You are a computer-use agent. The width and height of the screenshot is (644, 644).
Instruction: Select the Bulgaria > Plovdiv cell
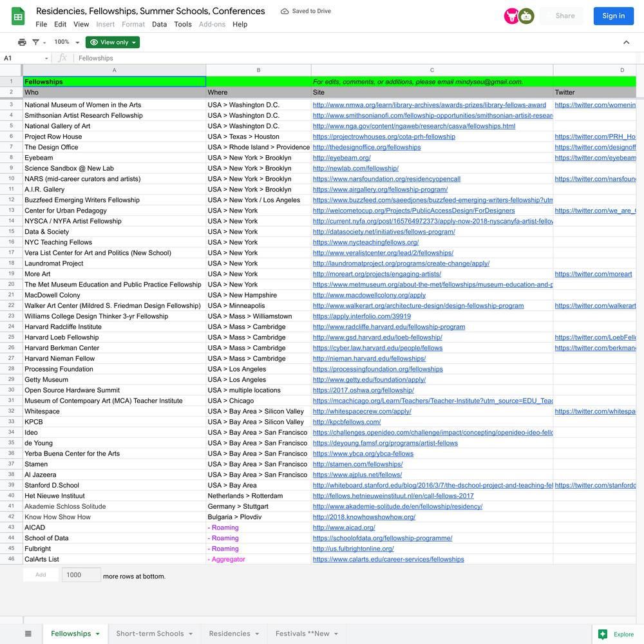(x=258, y=517)
